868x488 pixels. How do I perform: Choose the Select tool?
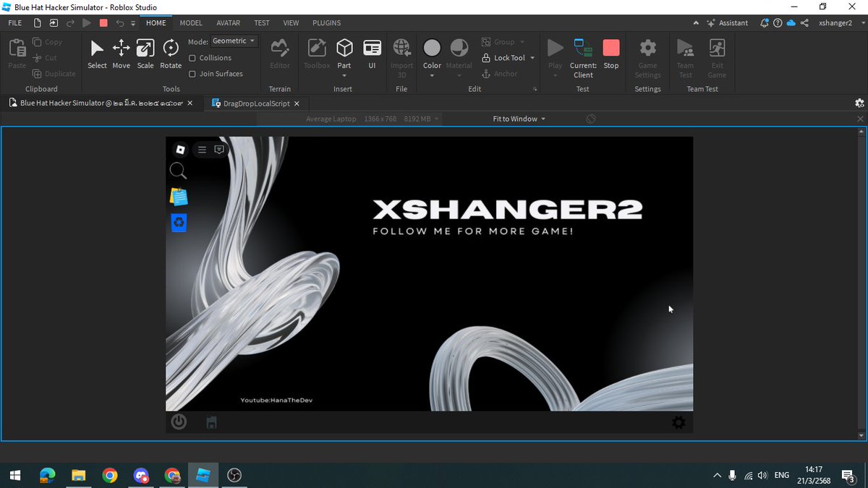coord(97,55)
